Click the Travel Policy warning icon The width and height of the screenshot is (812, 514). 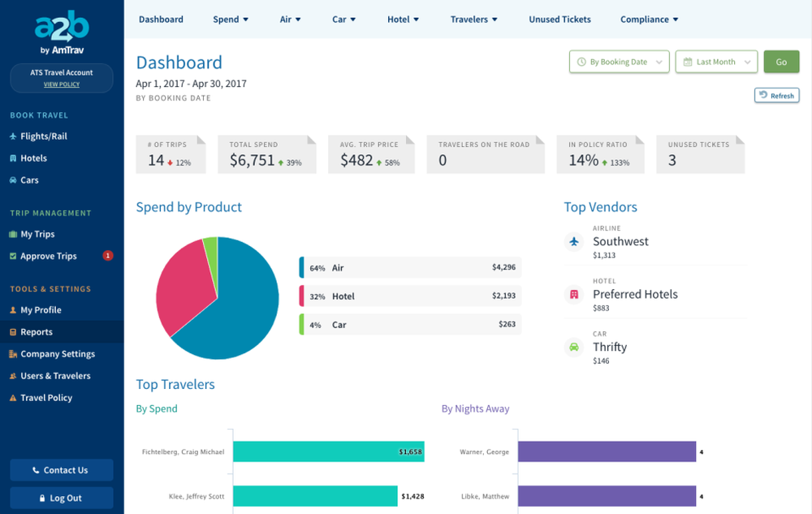point(13,398)
